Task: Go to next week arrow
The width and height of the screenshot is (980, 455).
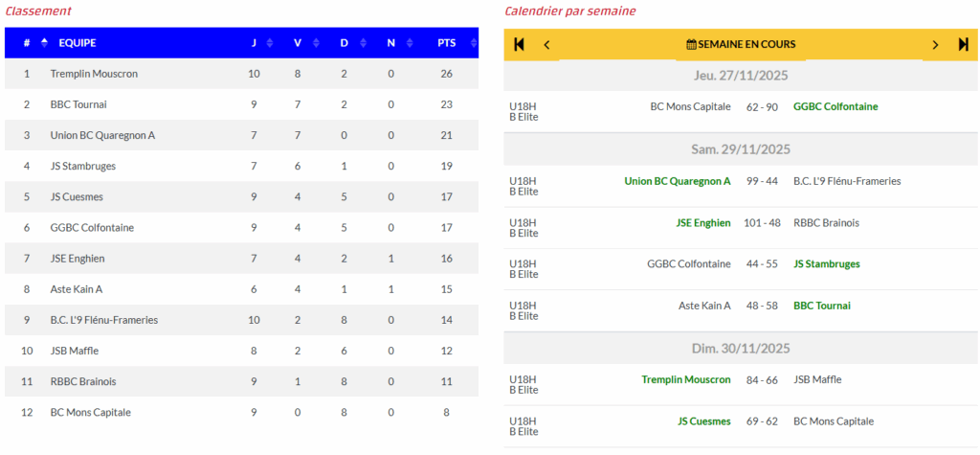Action: [x=935, y=44]
